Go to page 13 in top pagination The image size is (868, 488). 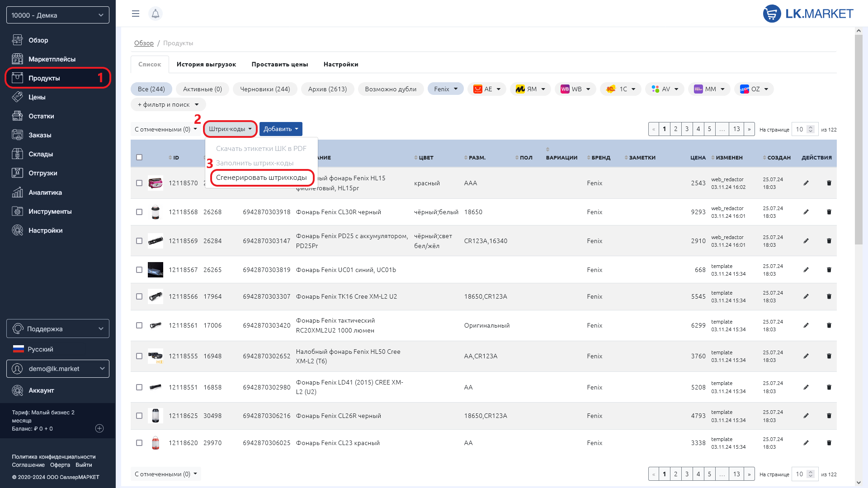click(x=736, y=129)
